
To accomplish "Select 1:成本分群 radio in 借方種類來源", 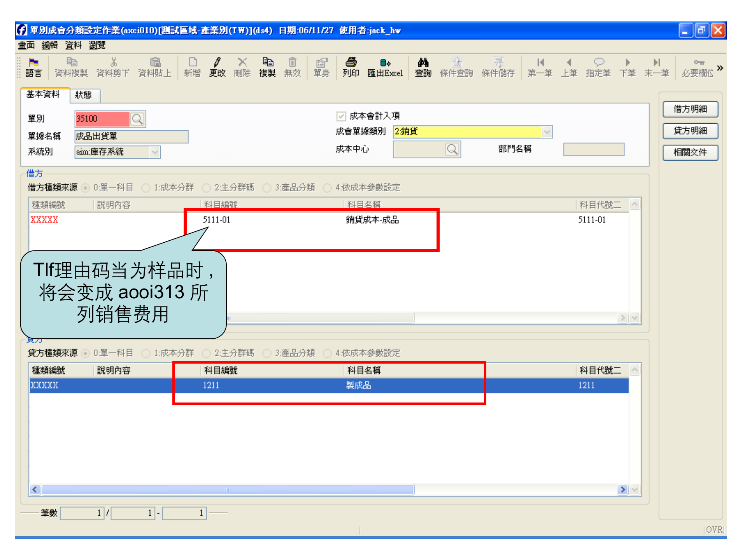I will (x=146, y=187).
